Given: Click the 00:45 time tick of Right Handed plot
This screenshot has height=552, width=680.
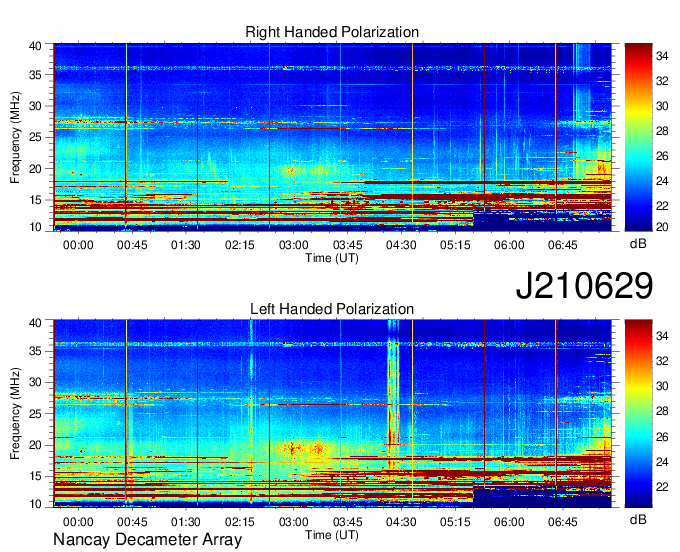Looking at the screenshot, I should (x=132, y=245).
